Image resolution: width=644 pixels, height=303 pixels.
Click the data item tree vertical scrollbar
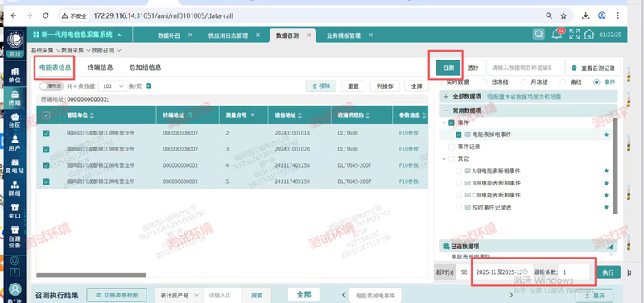pyautogui.click(x=615, y=166)
